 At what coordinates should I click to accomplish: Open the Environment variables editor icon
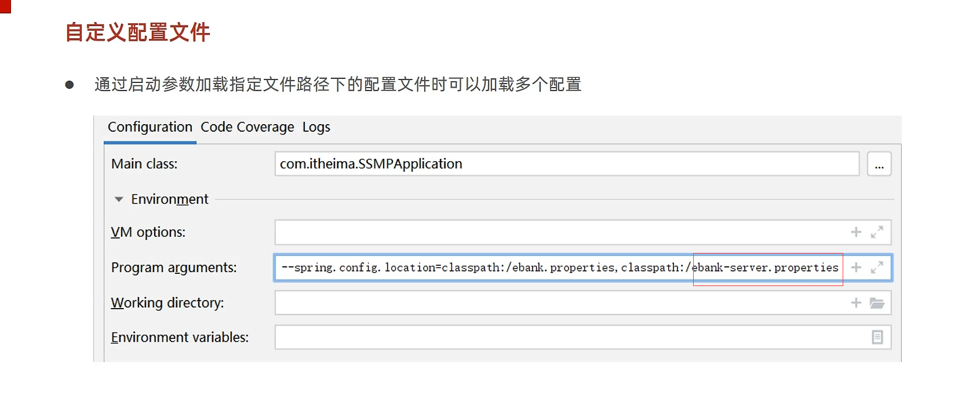tap(877, 337)
